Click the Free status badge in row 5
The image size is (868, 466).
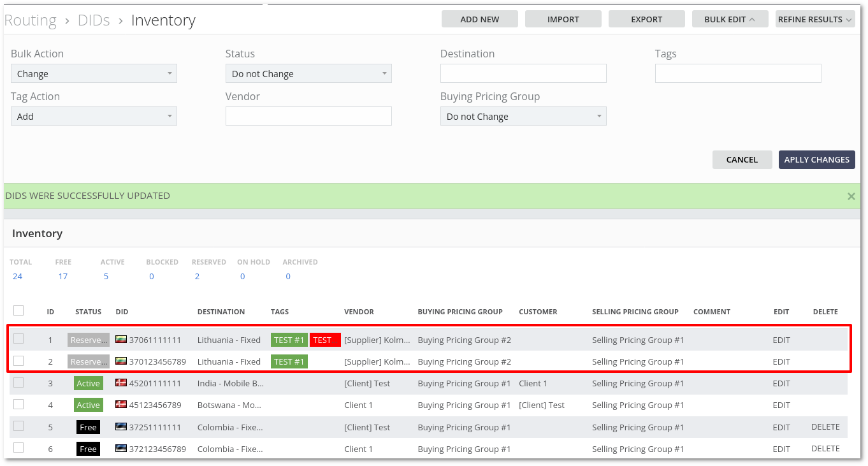tap(88, 427)
